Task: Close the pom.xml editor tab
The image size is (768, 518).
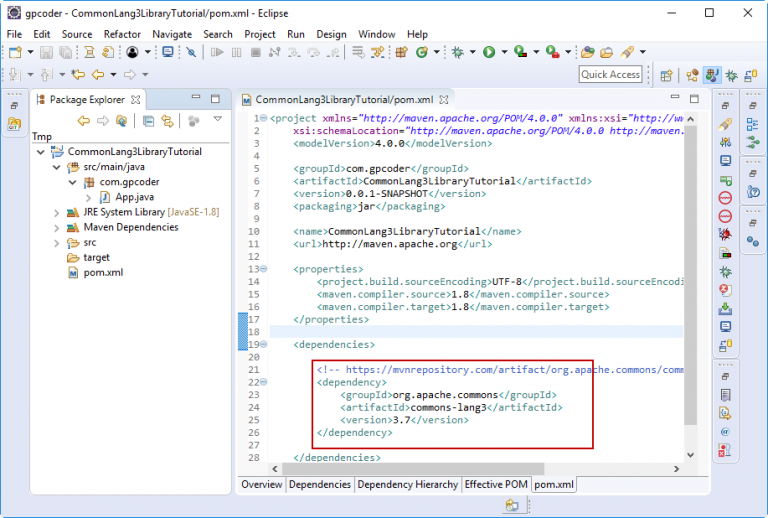Action: pos(444,100)
